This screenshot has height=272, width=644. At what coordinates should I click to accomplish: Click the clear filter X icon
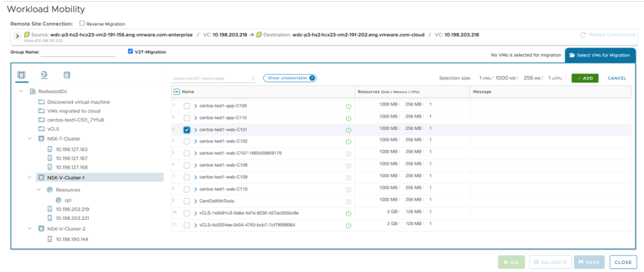coord(253,79)
